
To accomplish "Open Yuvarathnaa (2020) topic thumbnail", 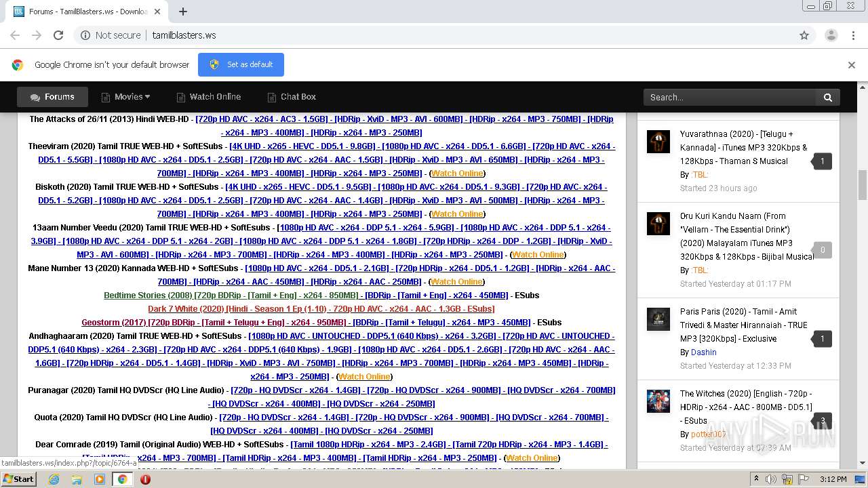I will [x=658, y=142].
